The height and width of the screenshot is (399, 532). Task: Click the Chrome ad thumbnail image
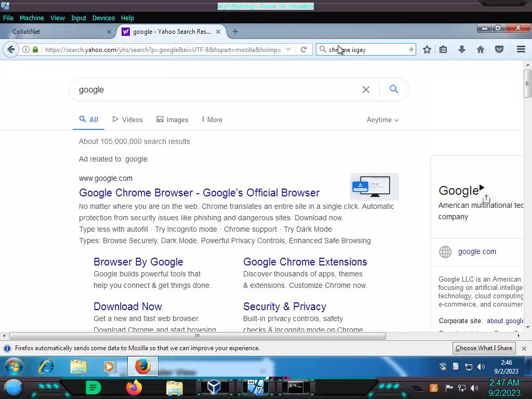[x=374, y=187]
